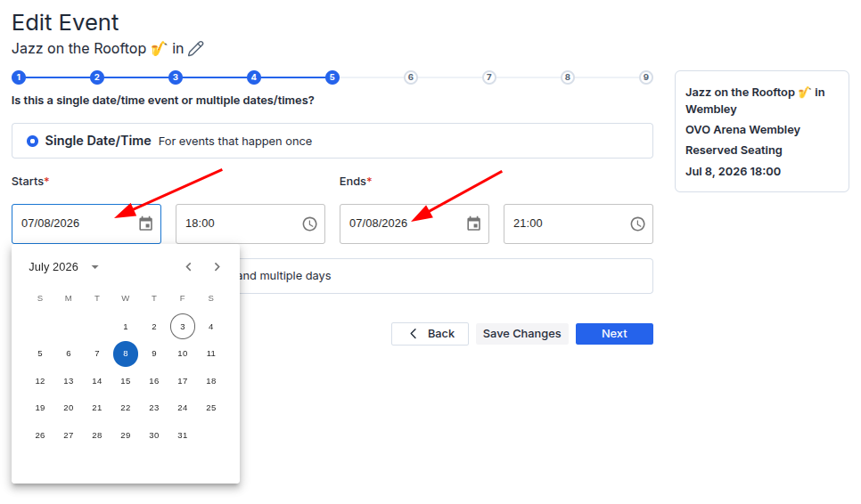Screen dimensions: 861x504
Task: Go to previous month in calendar
Action: (x=188, y=267)
